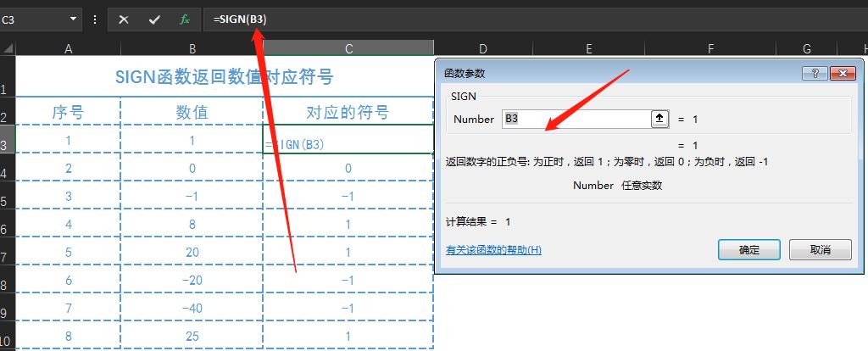
Task: Click the Number argument input field
Action: (x=576, y=119)
